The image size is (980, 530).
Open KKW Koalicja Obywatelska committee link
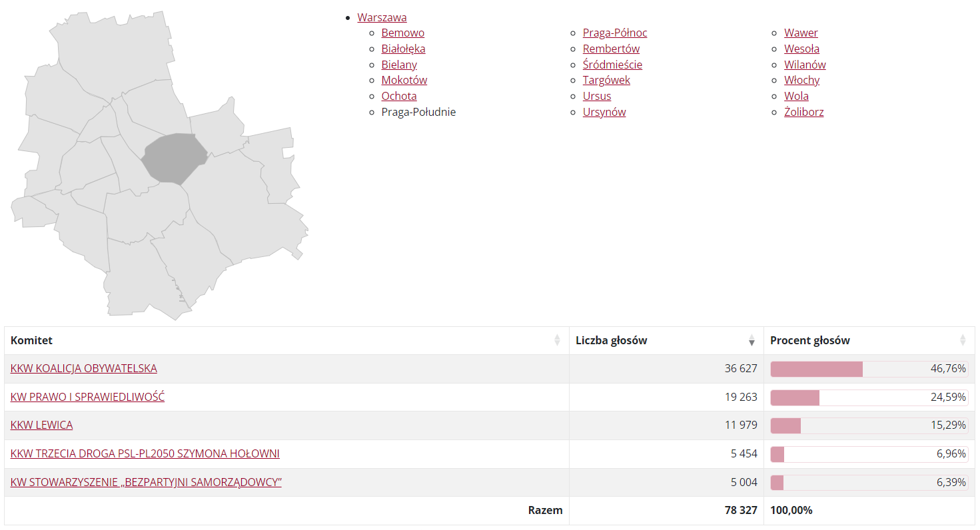(x=84, y=368)
